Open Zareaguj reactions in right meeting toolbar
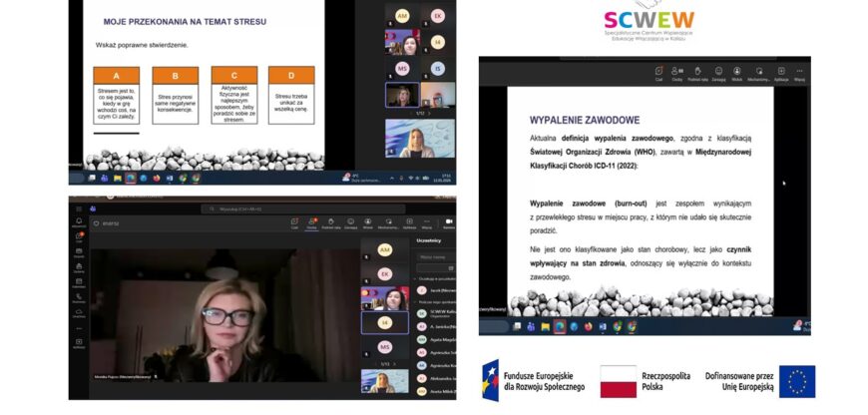The height and width of the screenshot is (415, 868). coord(718,73)
